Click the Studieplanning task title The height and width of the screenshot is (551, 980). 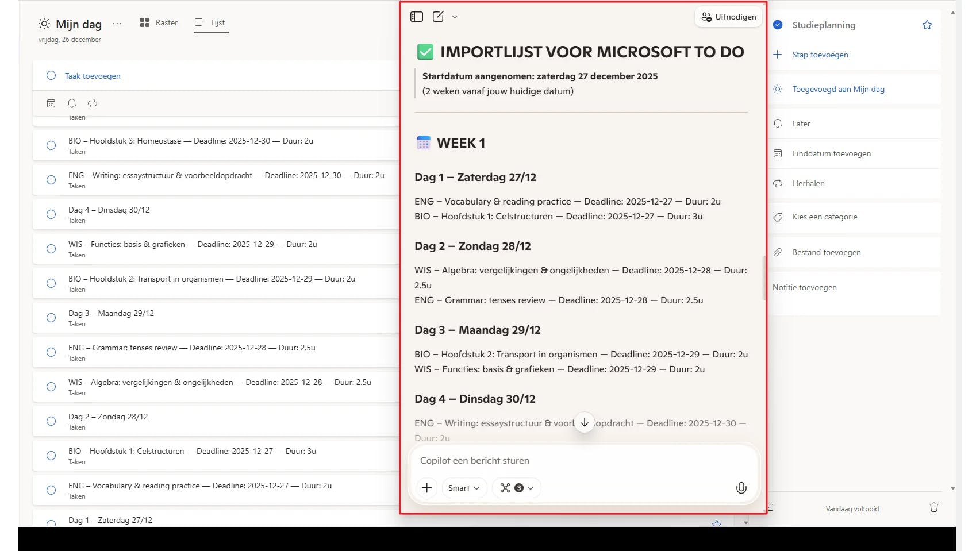coord(824,25)
